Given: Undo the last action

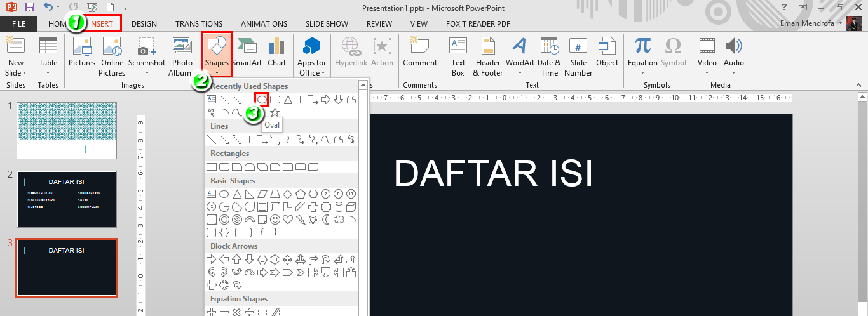Looking at the screenshot, I should [x=49, y=7].
